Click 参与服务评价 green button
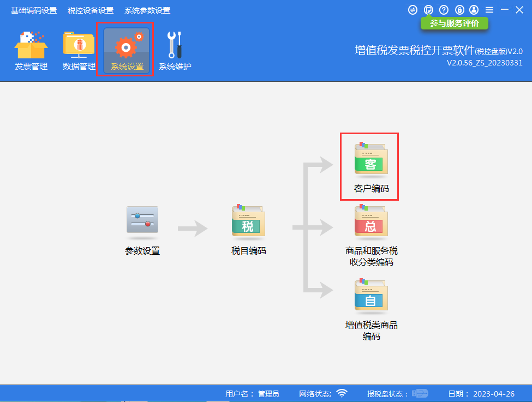The width and height of the screenshot is (532, 402). pos(455,23)
